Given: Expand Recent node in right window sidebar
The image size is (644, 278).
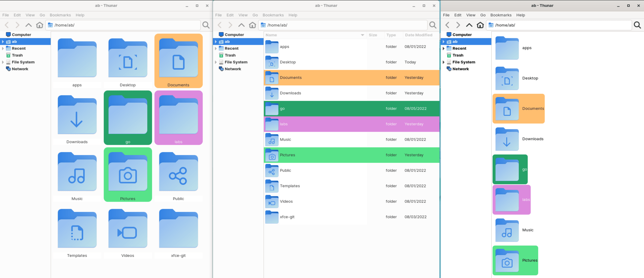Looking at the screenshot, I should pos(444,49).
